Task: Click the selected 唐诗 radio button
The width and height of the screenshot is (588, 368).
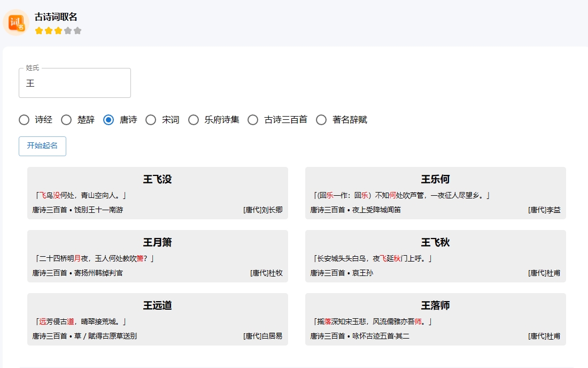Action: [x=109, y=120]
